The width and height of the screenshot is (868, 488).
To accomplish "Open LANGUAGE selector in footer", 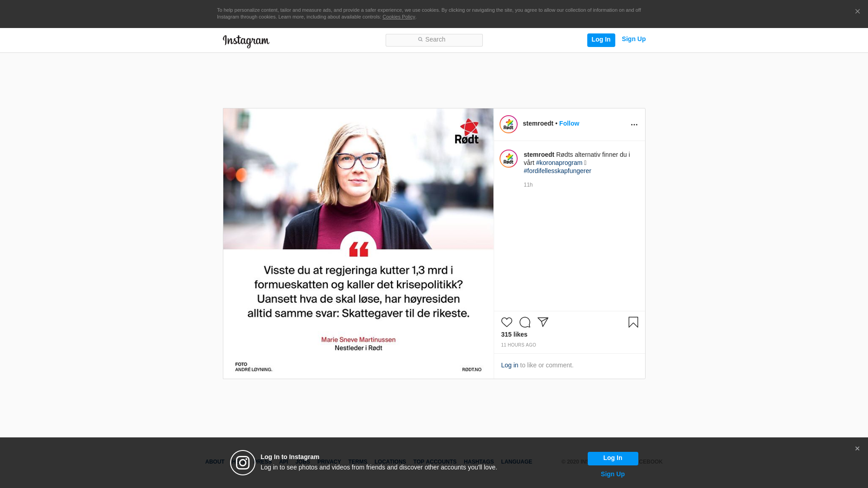I will 516,462.
